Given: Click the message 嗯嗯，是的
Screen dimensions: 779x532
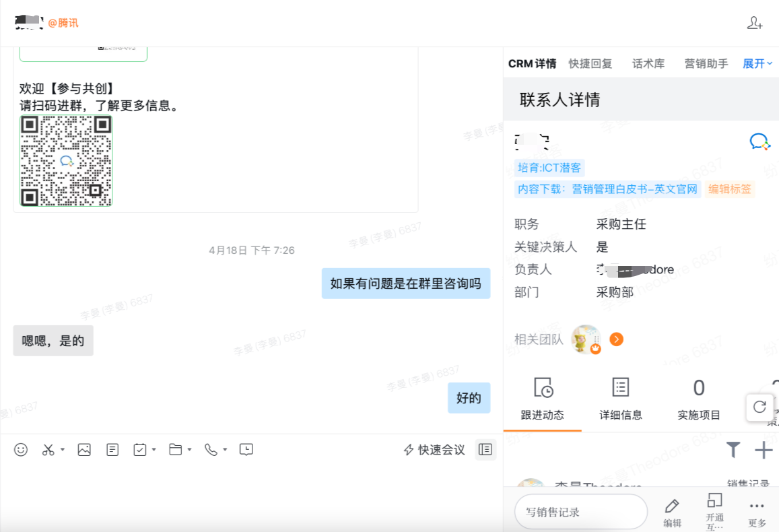Looking at the screenshot, I should (x=53, y=341).
